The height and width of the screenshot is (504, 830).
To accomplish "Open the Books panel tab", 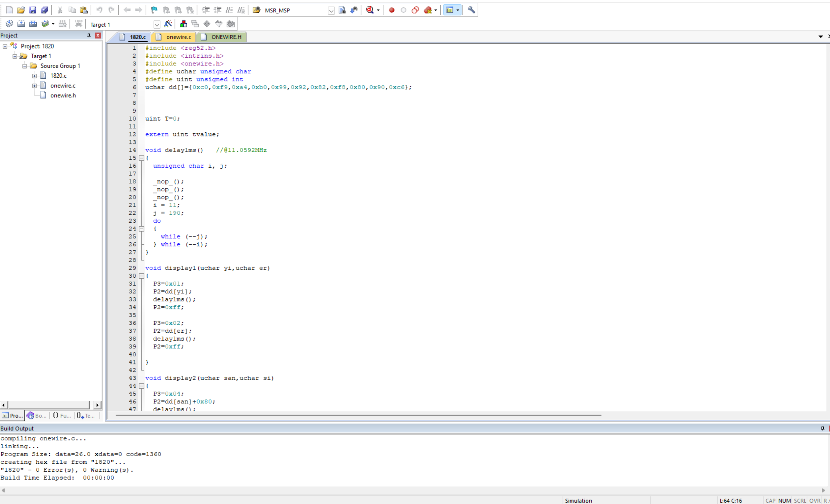I will coord(37,415).
